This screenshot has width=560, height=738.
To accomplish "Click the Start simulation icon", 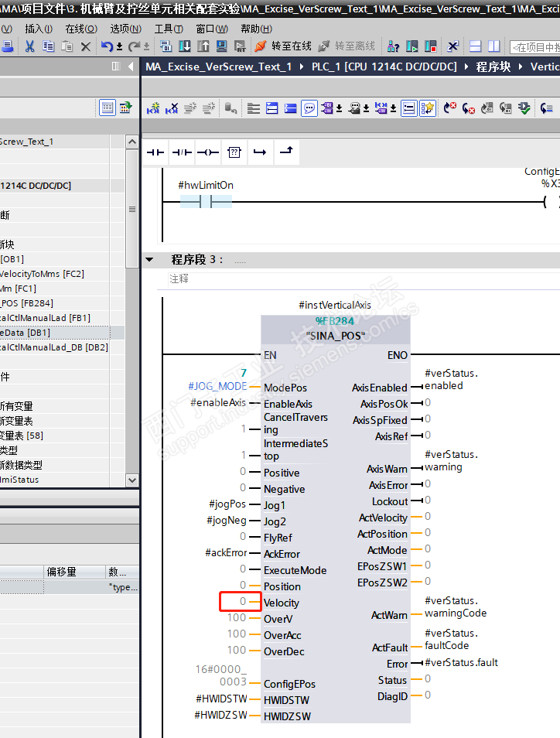I will pyautogui.click(x=222, y=46).
